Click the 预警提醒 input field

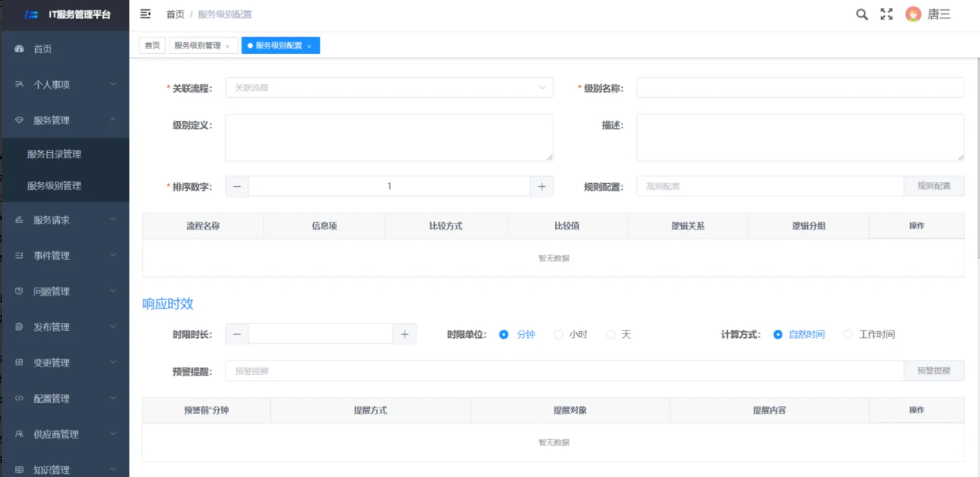565,371
